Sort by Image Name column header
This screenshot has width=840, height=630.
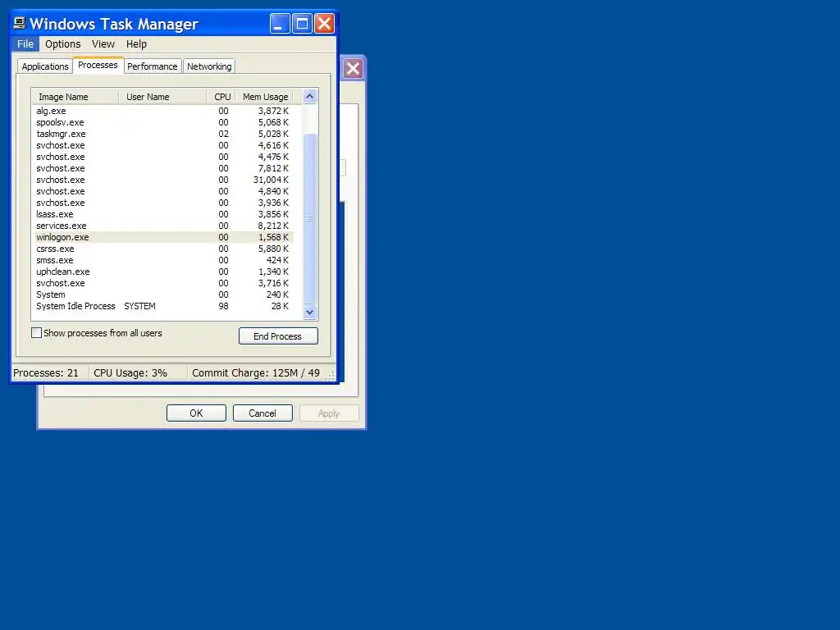75,97
